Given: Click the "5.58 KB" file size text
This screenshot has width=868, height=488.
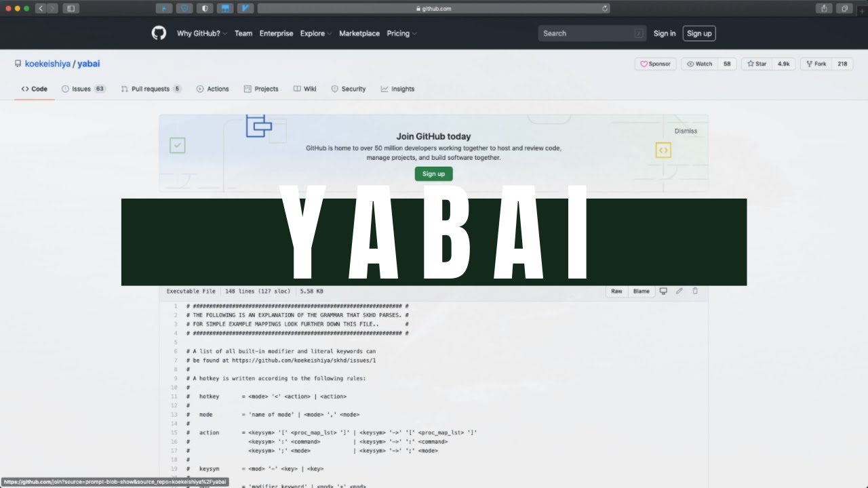Looking at the screenshot, I should [x=311, y=291].
